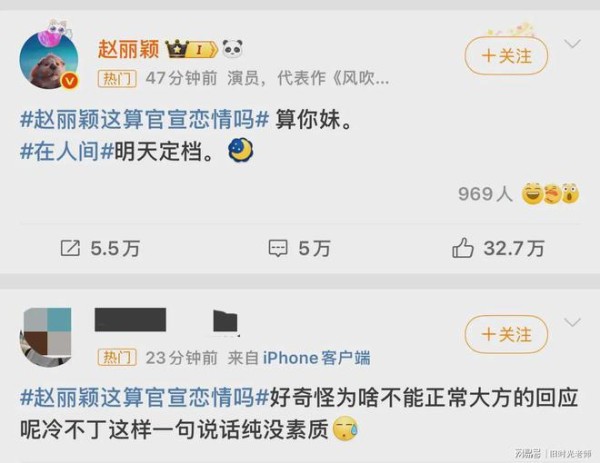Click the 赵丽颖 username text
The width and height of the screenshot is (600, 463).
[128, 49]
